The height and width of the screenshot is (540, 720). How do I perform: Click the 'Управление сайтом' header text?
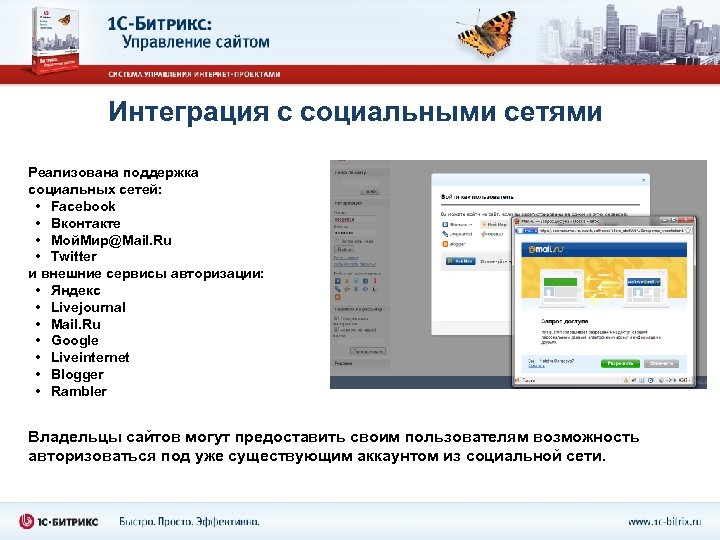point(196,42)
